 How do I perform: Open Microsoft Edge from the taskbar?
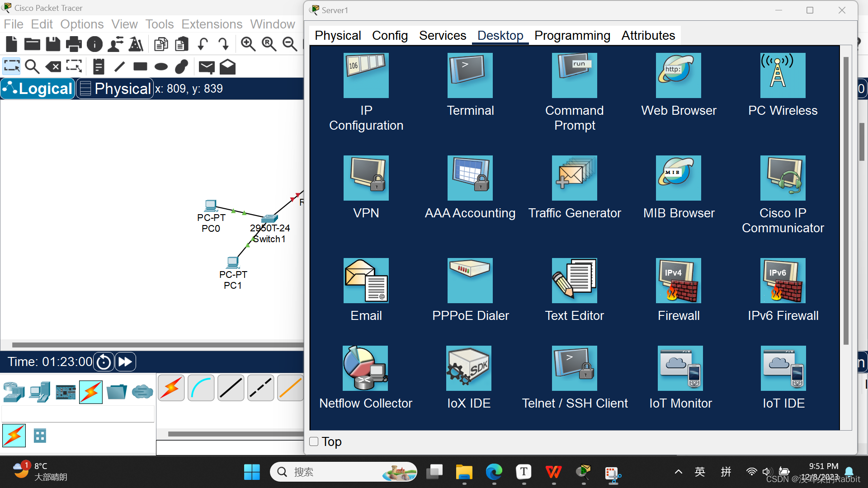494,472
